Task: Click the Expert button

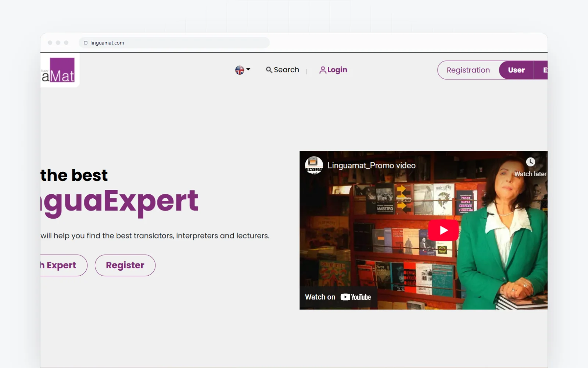Action: (64, 265)
